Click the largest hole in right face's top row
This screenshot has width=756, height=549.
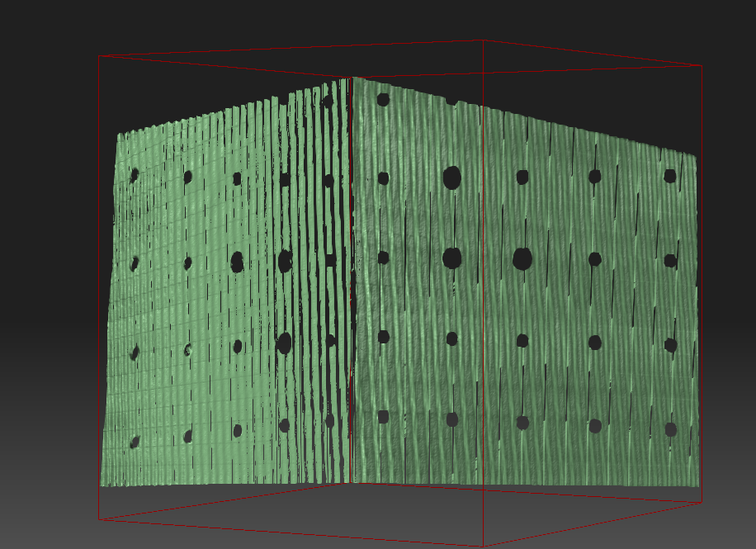point(451,177)
